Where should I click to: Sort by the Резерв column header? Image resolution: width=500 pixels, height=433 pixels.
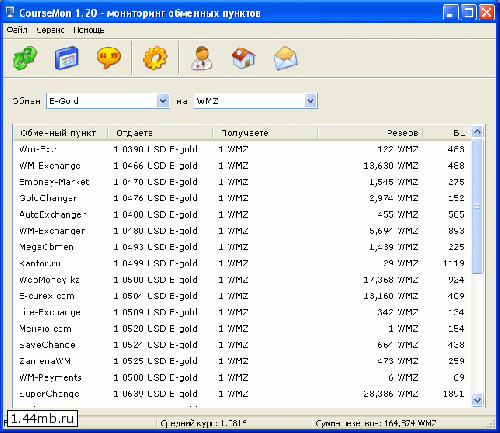click(370, 133)
